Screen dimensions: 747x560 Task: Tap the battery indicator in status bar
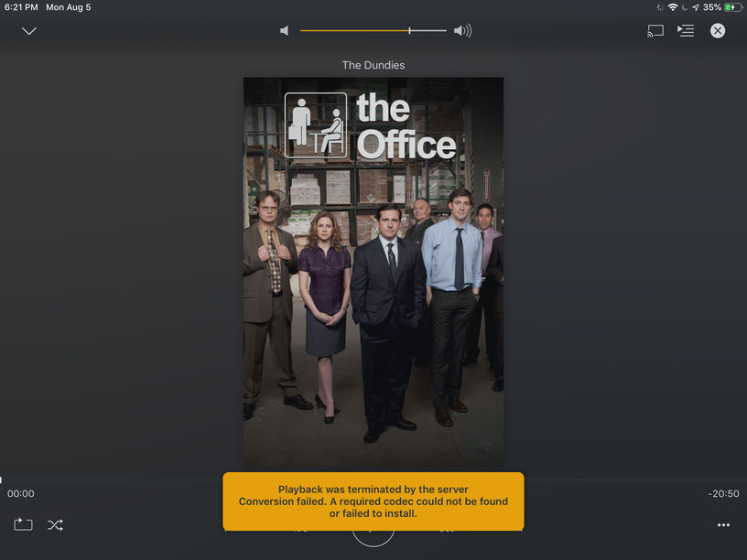coord(732,7)
